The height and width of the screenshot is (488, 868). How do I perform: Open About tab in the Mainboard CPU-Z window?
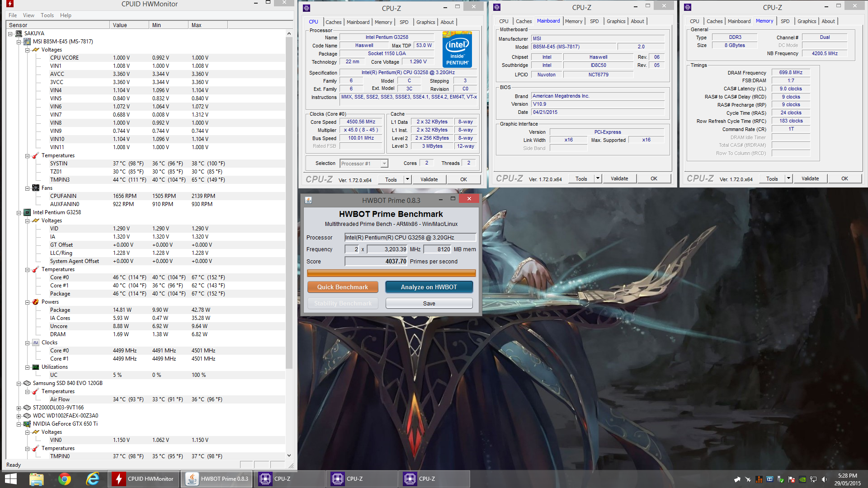coord(637,21)
